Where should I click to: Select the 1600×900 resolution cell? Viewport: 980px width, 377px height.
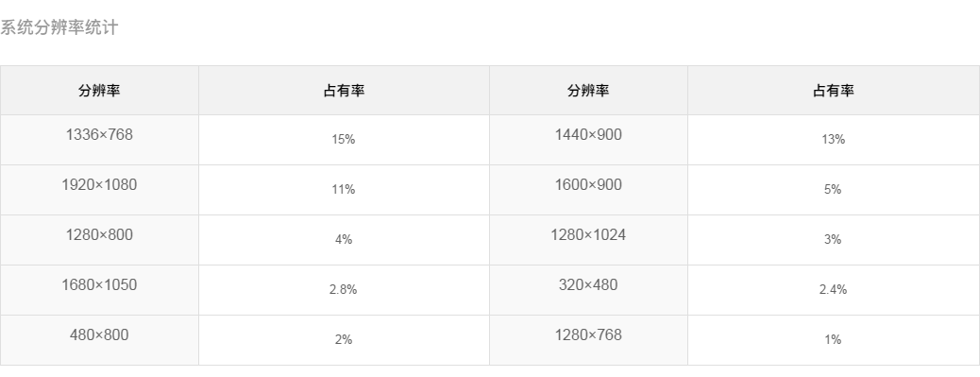tap(588, 190)
